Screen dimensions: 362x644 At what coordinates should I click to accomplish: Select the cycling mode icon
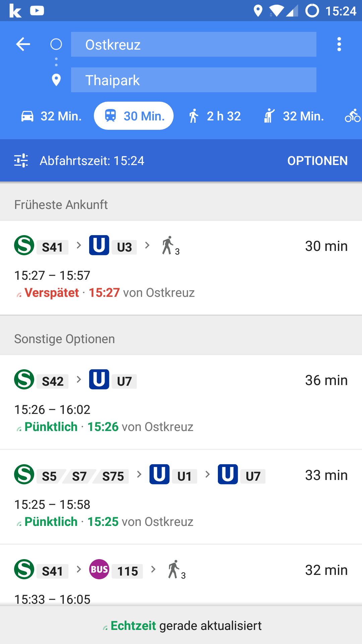[353, 116]
